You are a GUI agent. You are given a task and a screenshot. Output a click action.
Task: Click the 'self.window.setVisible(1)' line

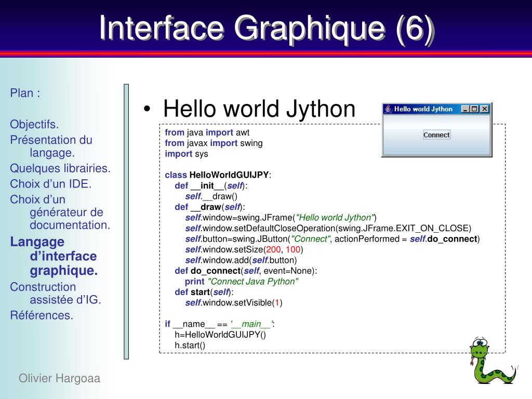234,303
